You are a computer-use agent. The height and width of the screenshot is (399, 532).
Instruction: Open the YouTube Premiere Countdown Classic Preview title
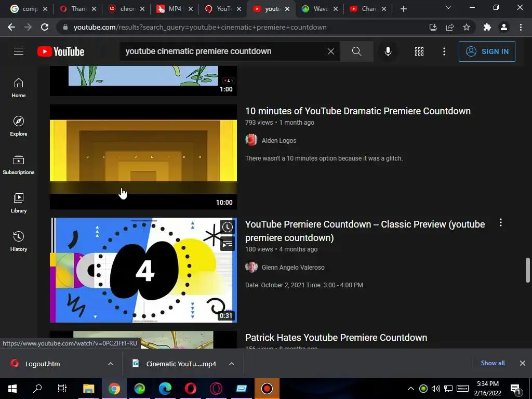pos(365,231)
